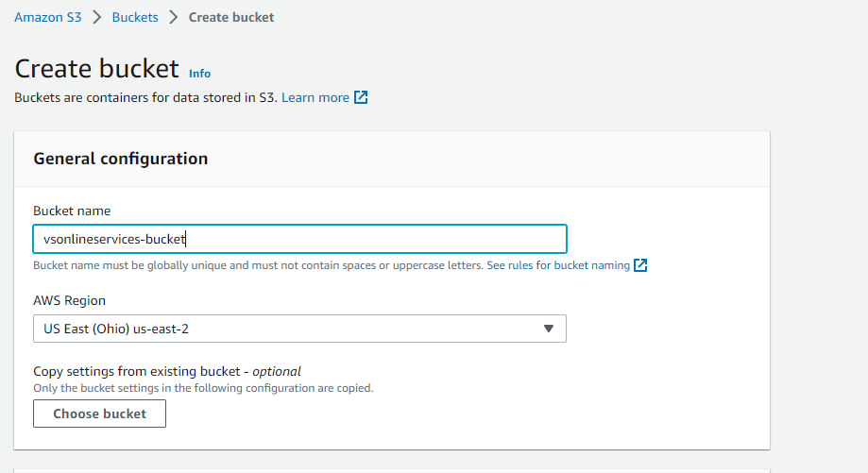This screenshot has width=868, height=473.
Task: Click the chevron separator after Buckets breadcrumb
Action: click(173, 17)
